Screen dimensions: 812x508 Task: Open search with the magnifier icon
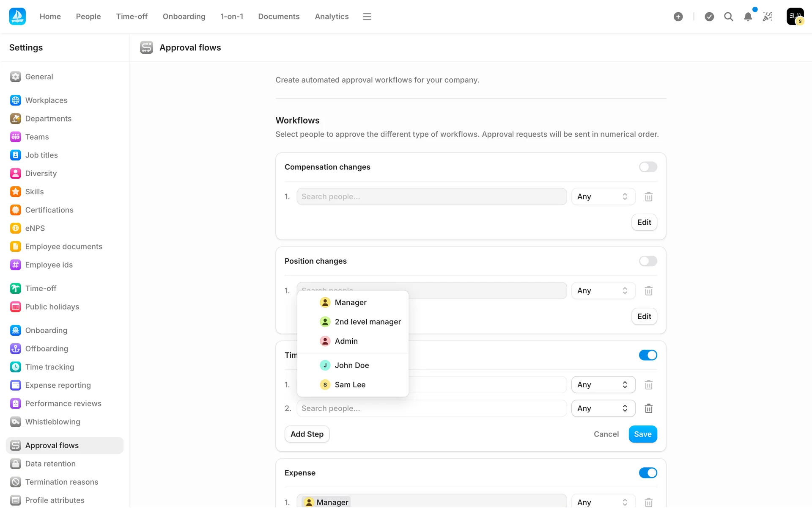coord(728,17)
